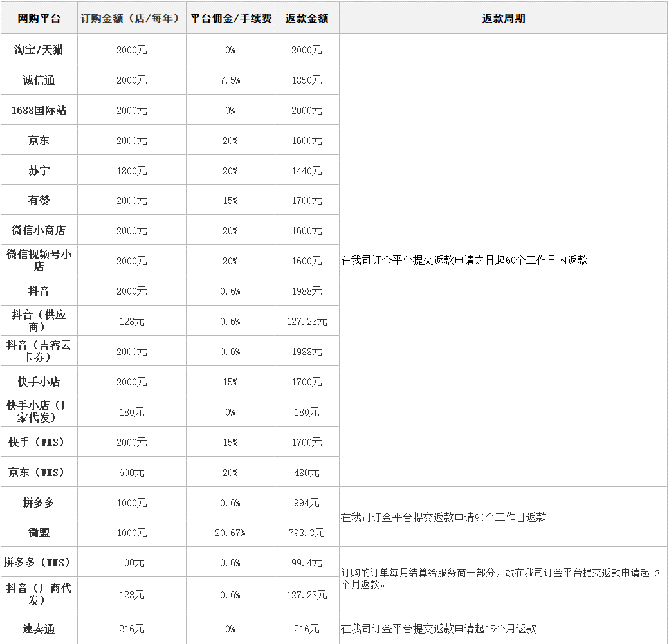
Task: Select the 微信小商店 platform cell
Action: click(x=39, y=230)
